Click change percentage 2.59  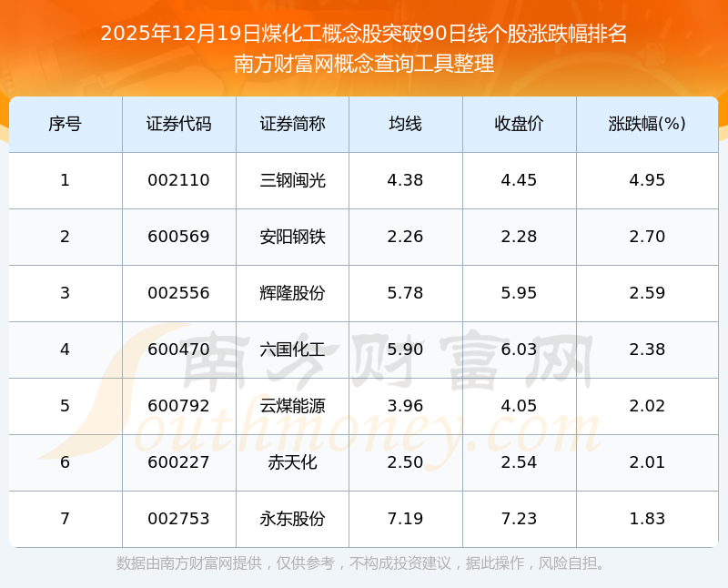click(647, 293)
